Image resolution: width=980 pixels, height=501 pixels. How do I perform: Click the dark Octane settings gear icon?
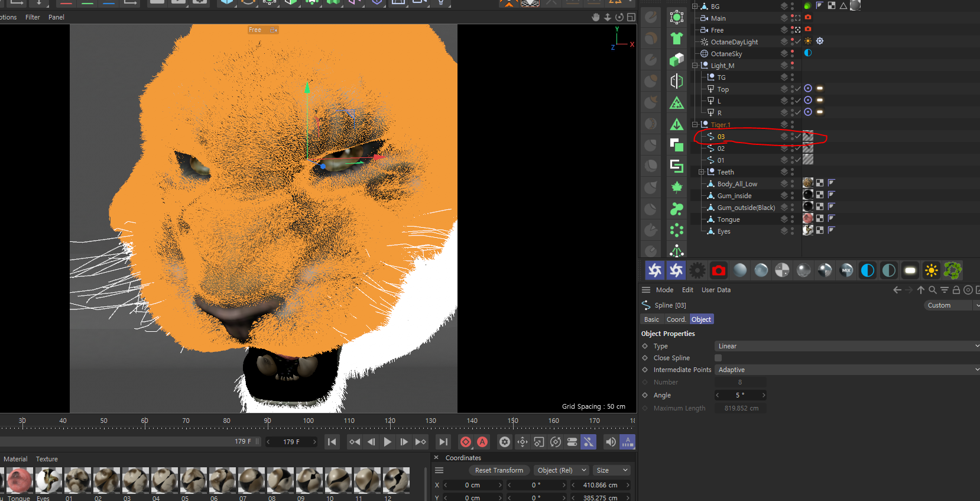697,270
